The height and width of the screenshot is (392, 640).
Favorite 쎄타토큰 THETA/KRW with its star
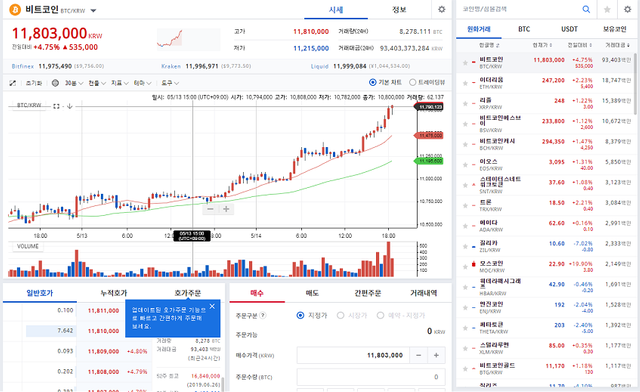465,328
